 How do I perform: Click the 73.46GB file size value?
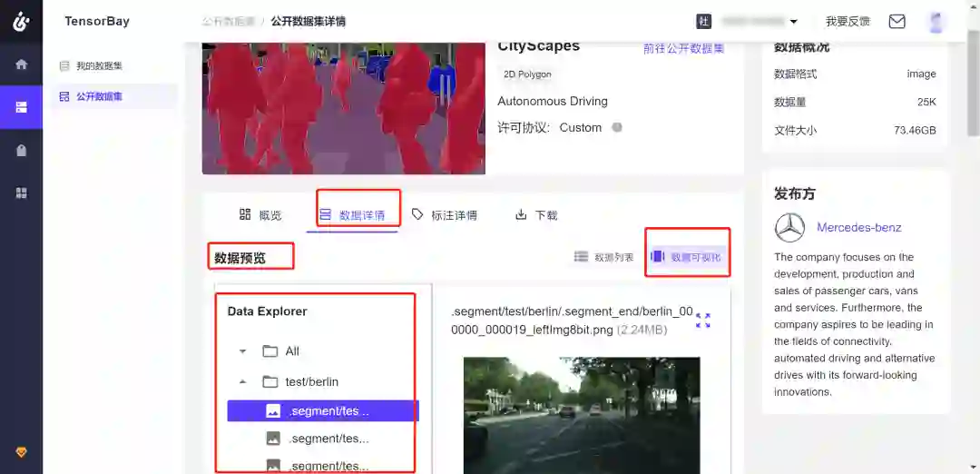(x=915, y=131)
